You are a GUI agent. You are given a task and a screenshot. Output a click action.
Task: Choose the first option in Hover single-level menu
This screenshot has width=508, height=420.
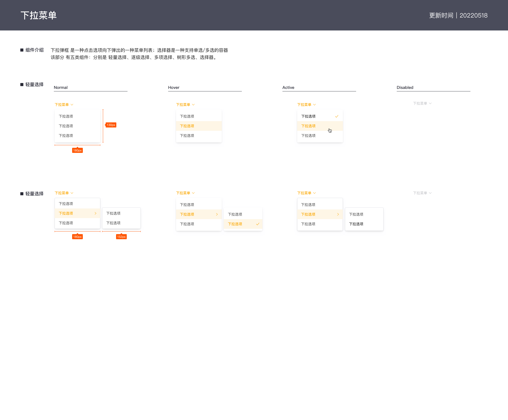click(199, 116)
